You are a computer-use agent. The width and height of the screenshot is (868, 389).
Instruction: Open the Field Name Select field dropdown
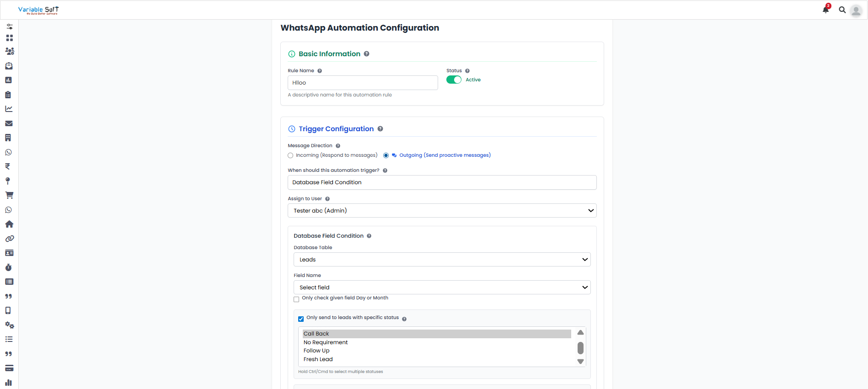coord(442,288)
